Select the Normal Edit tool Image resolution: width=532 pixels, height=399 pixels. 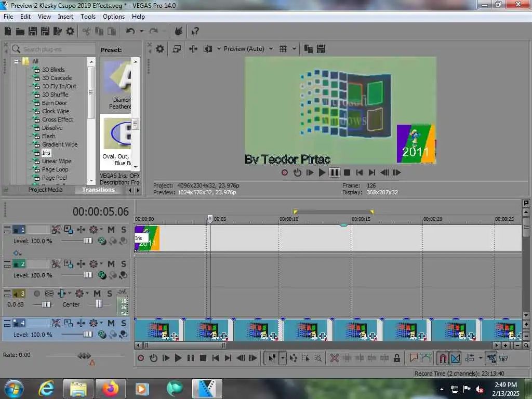click(272, 358)
